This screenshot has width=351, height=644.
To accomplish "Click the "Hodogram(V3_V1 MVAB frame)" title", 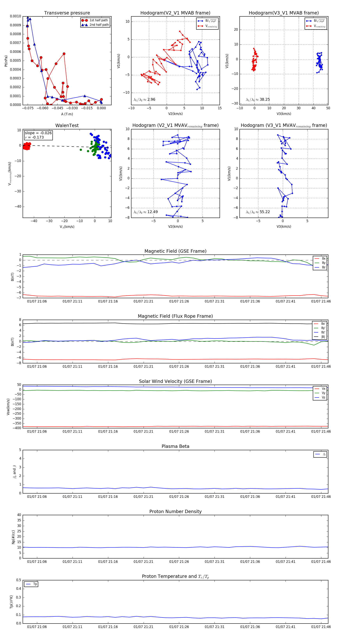I will coord(284,13).
